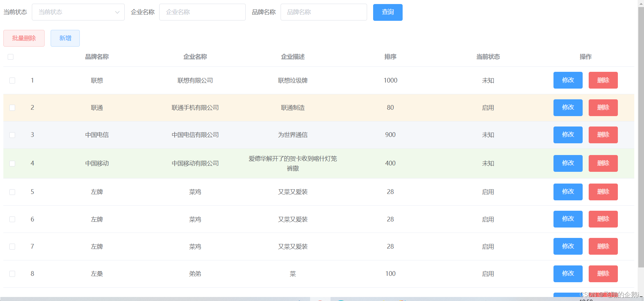Click 删除 for the 左桑 row
The image size is (644, 301).
coord(603,274)
